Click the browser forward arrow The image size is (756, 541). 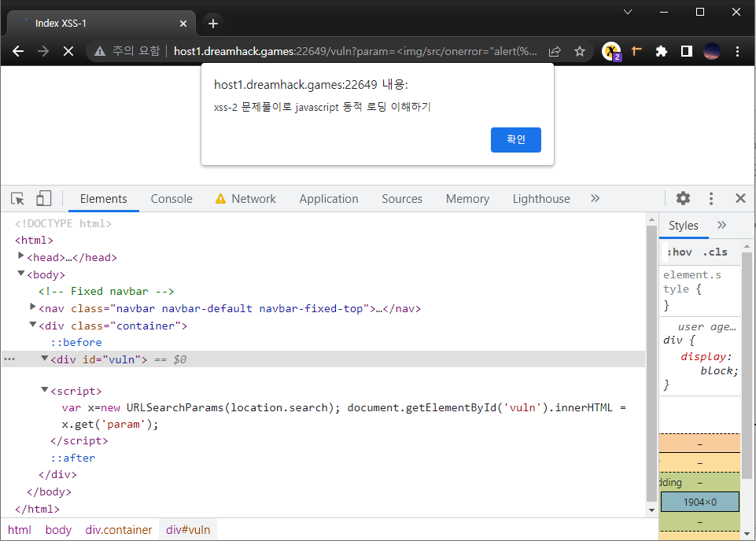pyautogui.click(x=43, y=51)
